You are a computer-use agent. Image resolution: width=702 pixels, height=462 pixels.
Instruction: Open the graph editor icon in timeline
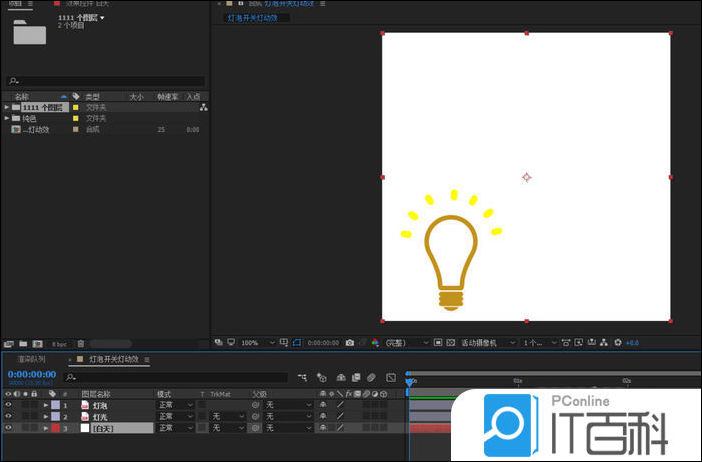(391, 377)
